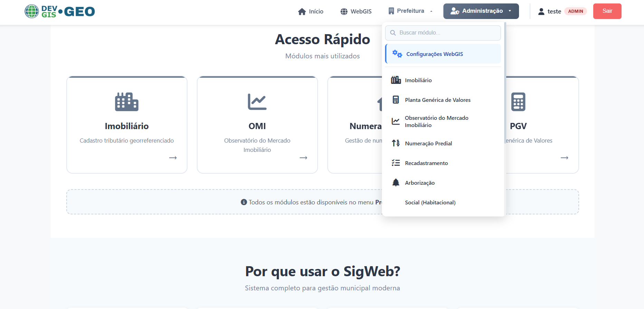This screenshot has height=309, width=644.
Task: Click the GEO logo text
Action: (x=79, y=11)
